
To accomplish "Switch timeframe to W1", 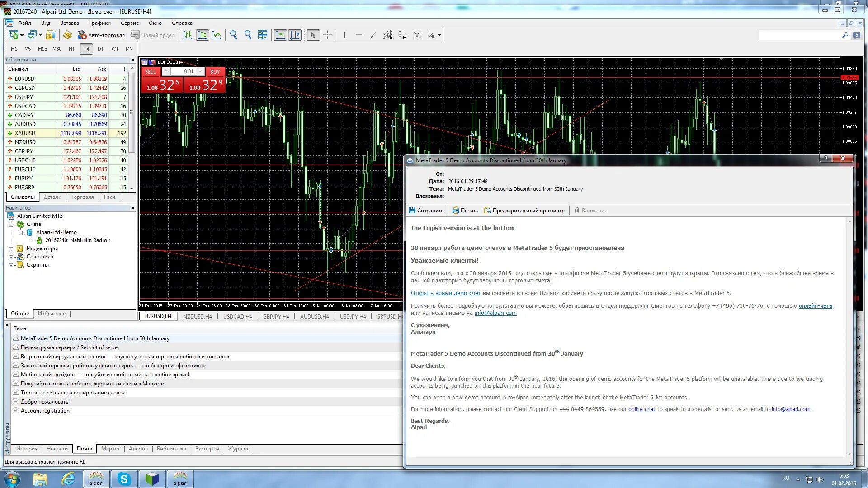I will click(x=115, y=49).
